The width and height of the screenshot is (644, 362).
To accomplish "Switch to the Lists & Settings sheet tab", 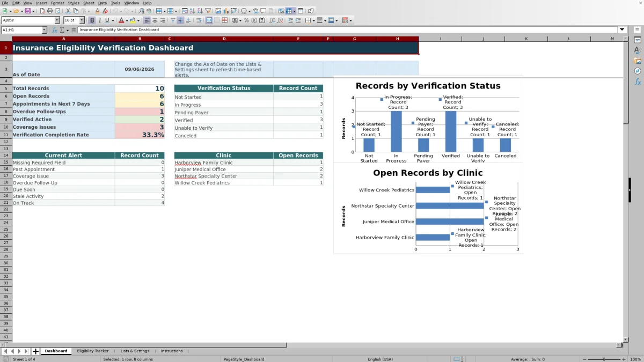I will pos(135,351).
